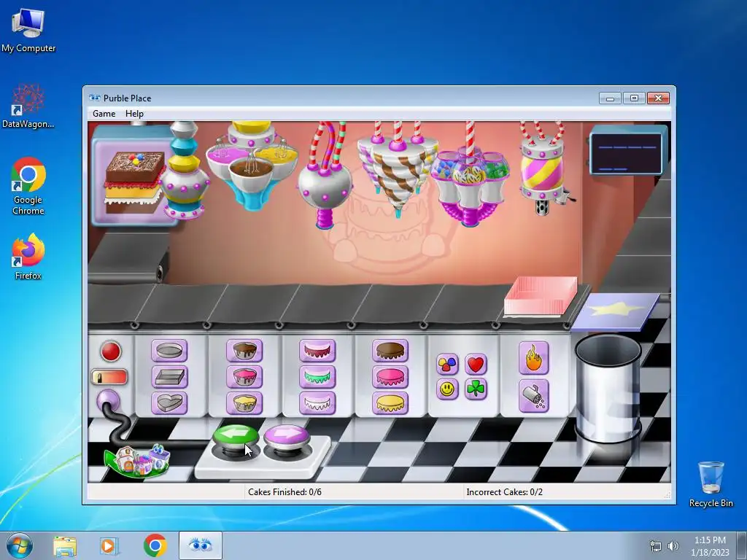Minimize the Purble Place window
Image resolution: width=747 pixels, height=560 pixels.
[x=610, y=98]
